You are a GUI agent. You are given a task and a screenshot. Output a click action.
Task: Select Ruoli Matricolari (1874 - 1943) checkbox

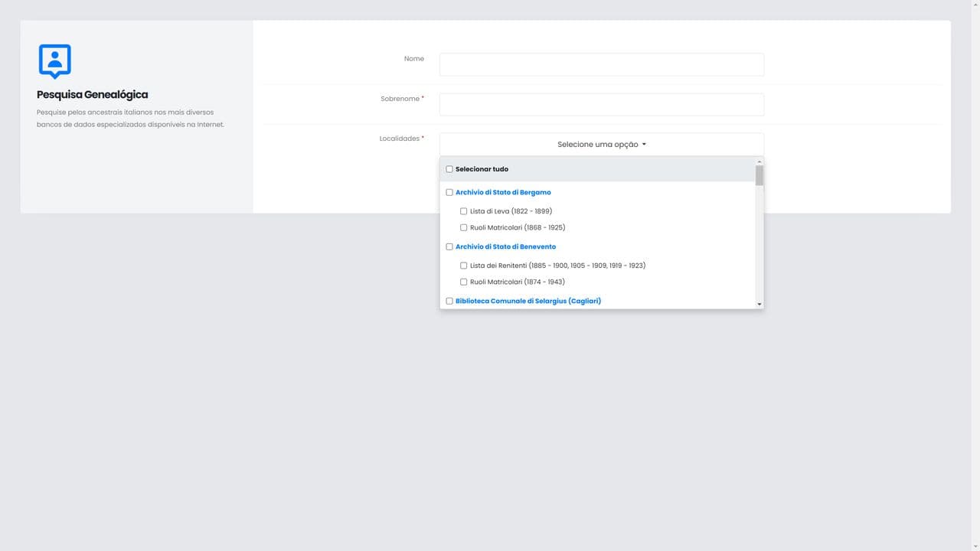[463, 282]
